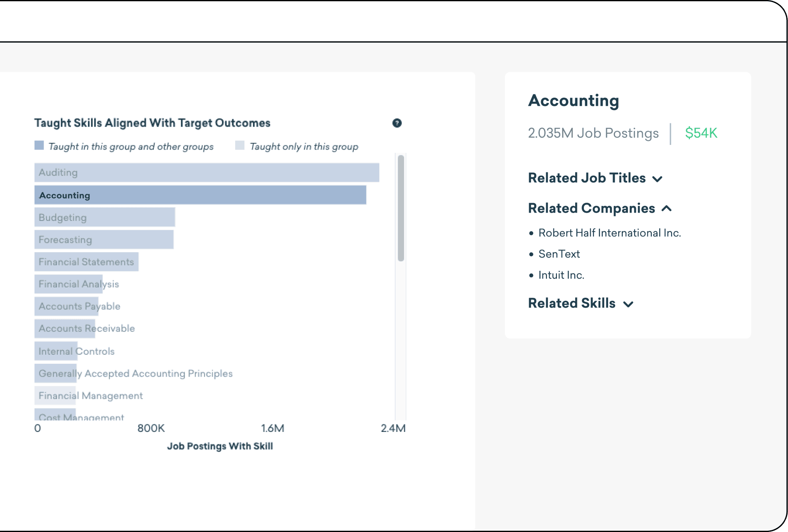Select the highlighted Accounting bar
Viewport: 788px width, 532px height.
(200, 195)
